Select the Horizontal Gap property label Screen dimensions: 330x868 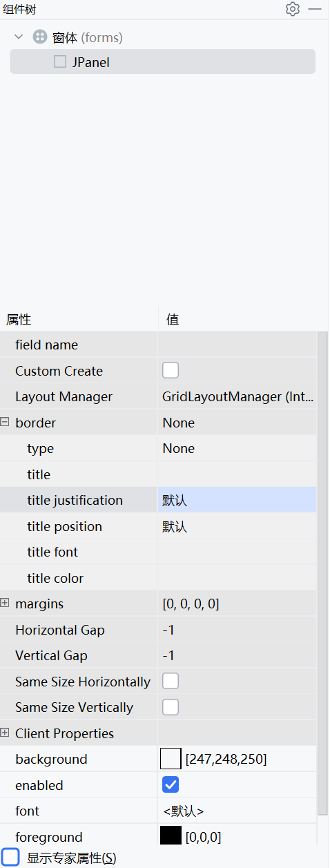point(60,630)
